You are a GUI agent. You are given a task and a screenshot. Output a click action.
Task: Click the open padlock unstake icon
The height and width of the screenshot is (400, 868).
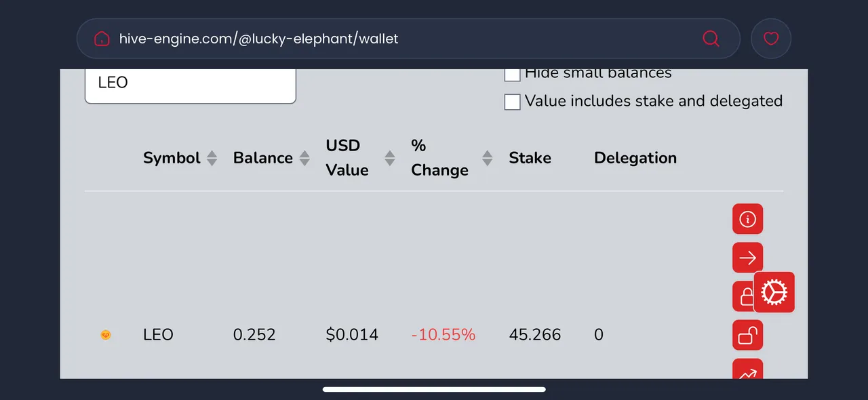click(x=748, y=335)
